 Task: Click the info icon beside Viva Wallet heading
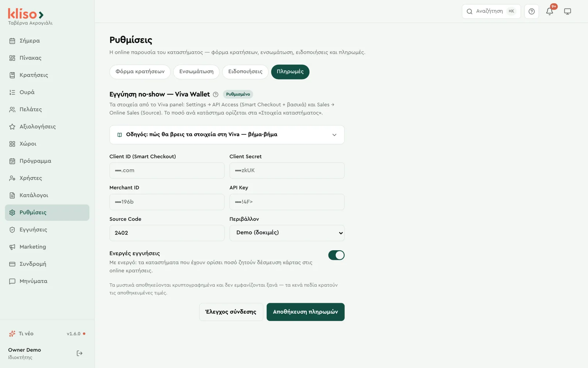pyautogui.click(x=216, y=95)
